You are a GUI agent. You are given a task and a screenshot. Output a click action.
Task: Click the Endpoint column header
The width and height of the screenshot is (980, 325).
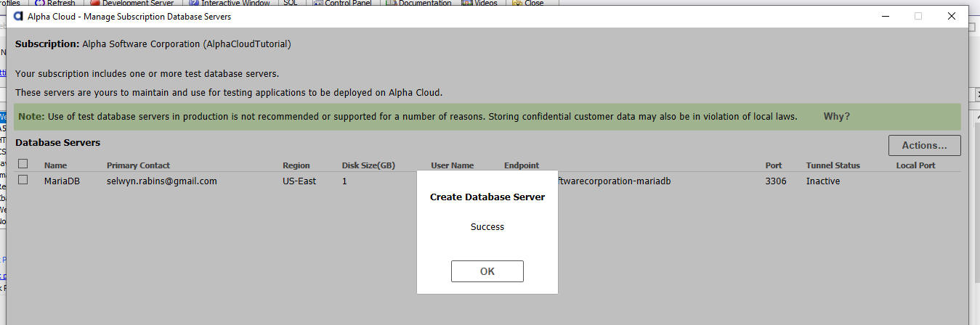coord(522,165)
